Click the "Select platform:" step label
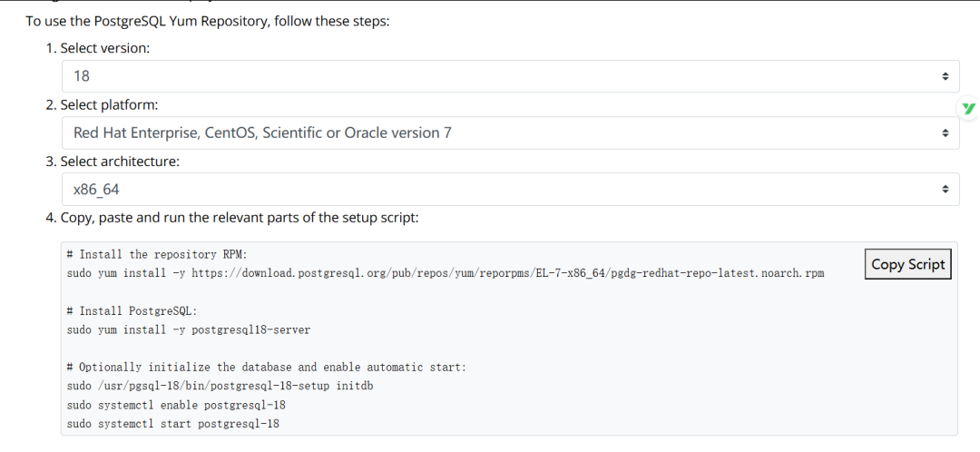The image size is (980, 452). [109, 105]
